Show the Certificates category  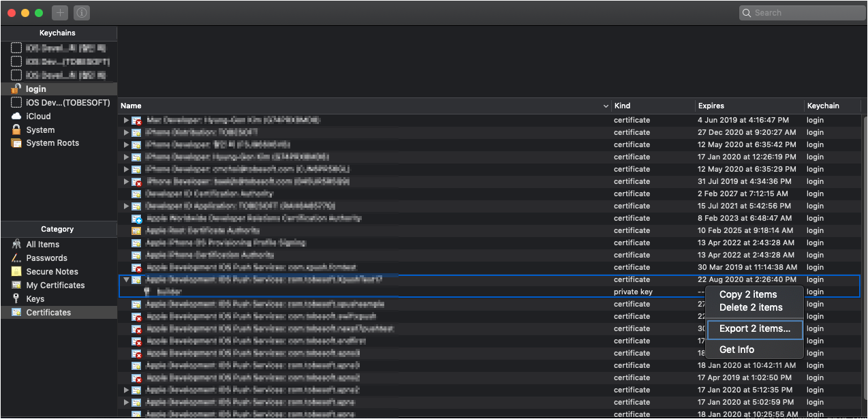pyautogui.click(x=48, y=312)
